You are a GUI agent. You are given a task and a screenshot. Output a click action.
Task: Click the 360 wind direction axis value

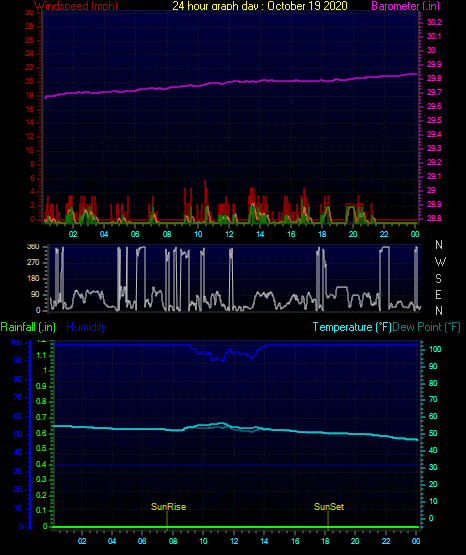point(33,247)
